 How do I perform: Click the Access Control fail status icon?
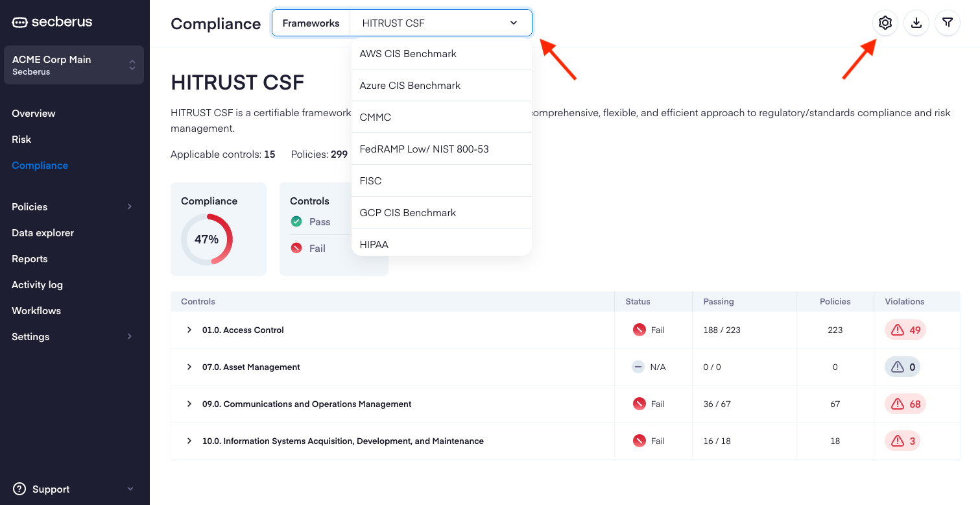(x=639, y=330)
